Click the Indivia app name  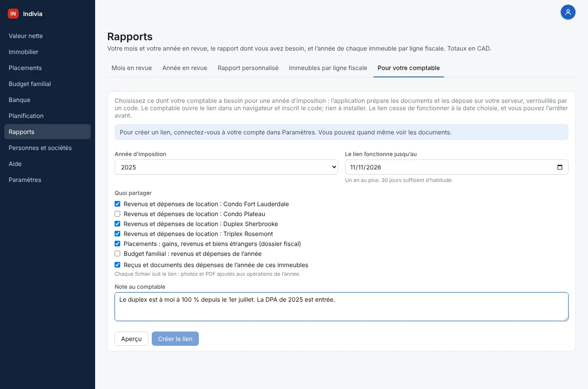(x=33, y=14)
